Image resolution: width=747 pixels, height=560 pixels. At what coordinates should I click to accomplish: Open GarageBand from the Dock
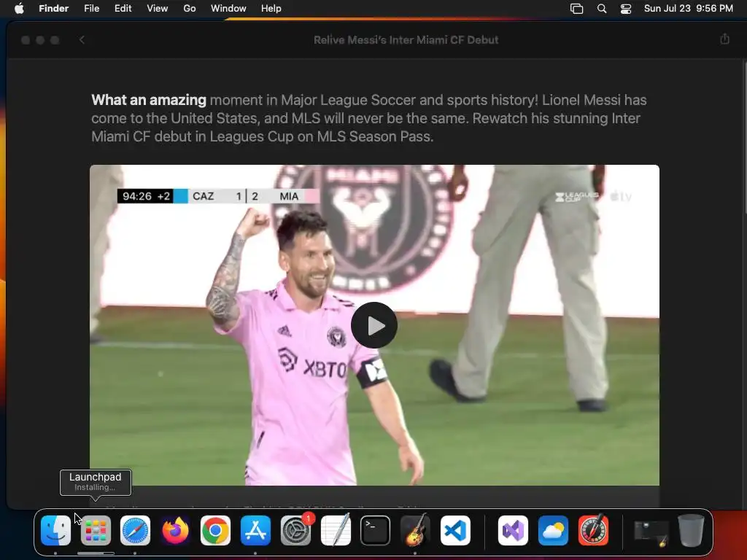pos(415,531)
